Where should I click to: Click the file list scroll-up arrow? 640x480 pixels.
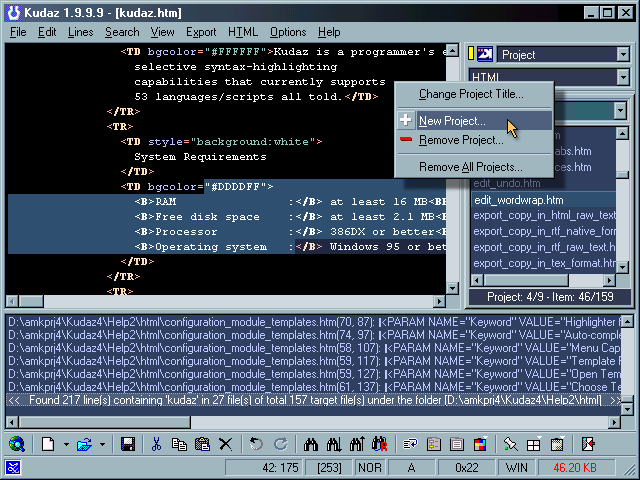point(622,133)
